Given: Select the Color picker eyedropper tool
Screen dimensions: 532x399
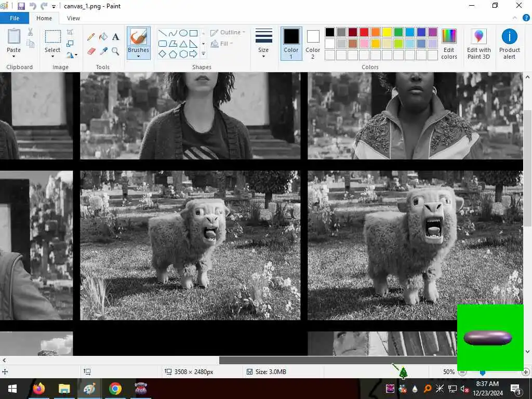Looking at the screenshot, I should [x=103, y=51].
